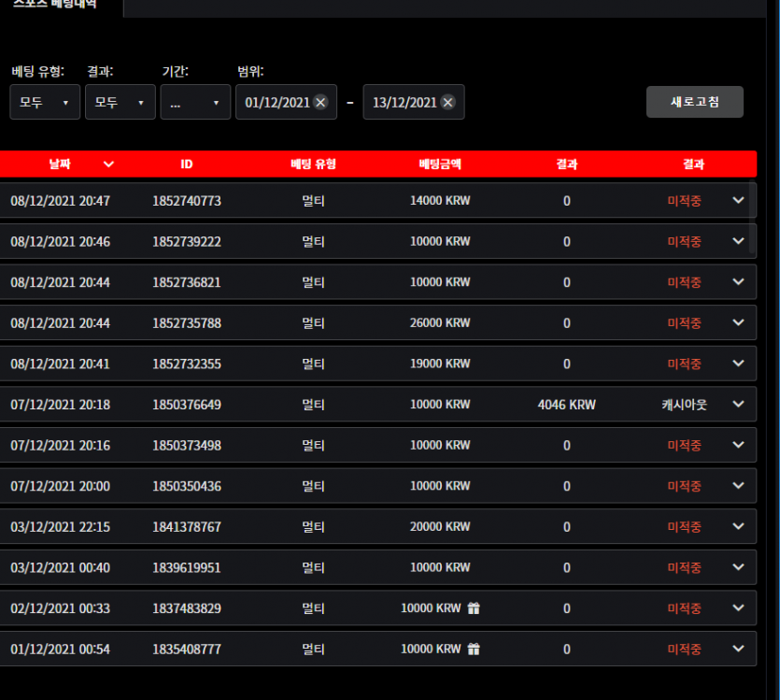The image size is (780, 700).
Task: Open the 기간 period dropdown
Action: pos(195,102)
